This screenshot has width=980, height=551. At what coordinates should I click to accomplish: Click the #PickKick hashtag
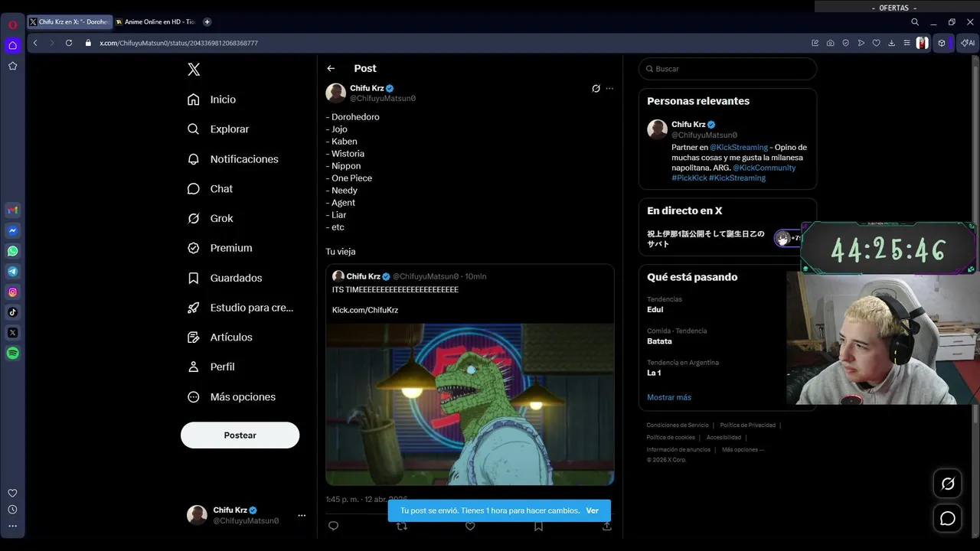tap(689, 178)
